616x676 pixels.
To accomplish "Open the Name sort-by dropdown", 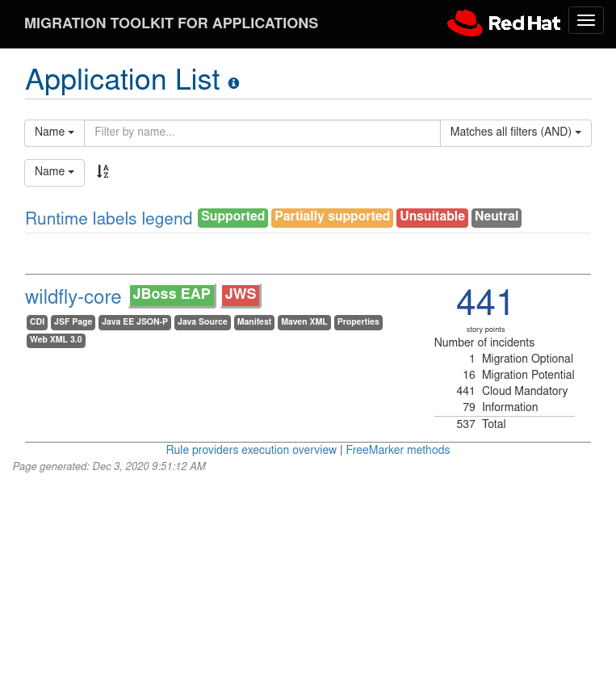I will tap(54, 171).
